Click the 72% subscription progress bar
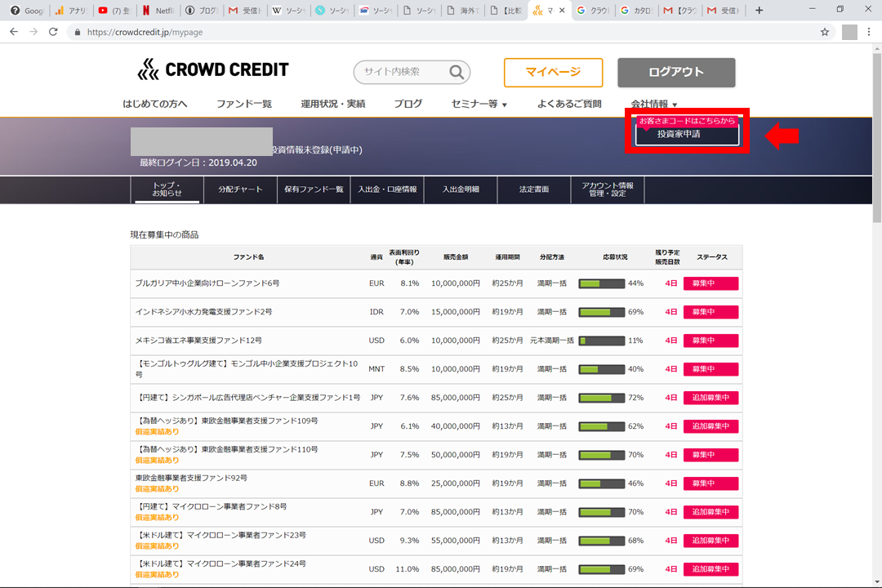This screenshot has width=882, height=588. [x=601, y=398]
